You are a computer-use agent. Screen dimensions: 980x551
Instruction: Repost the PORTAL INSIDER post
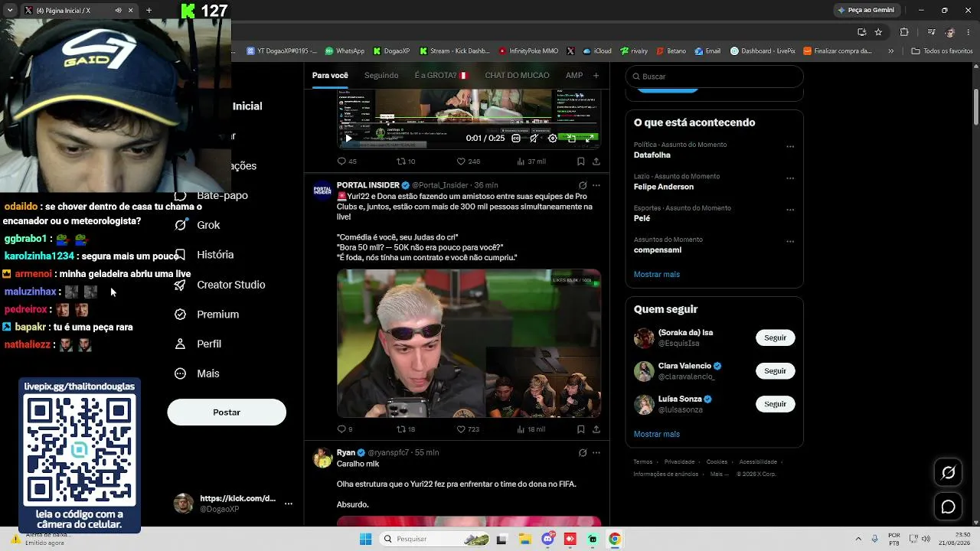pos(406,429)
